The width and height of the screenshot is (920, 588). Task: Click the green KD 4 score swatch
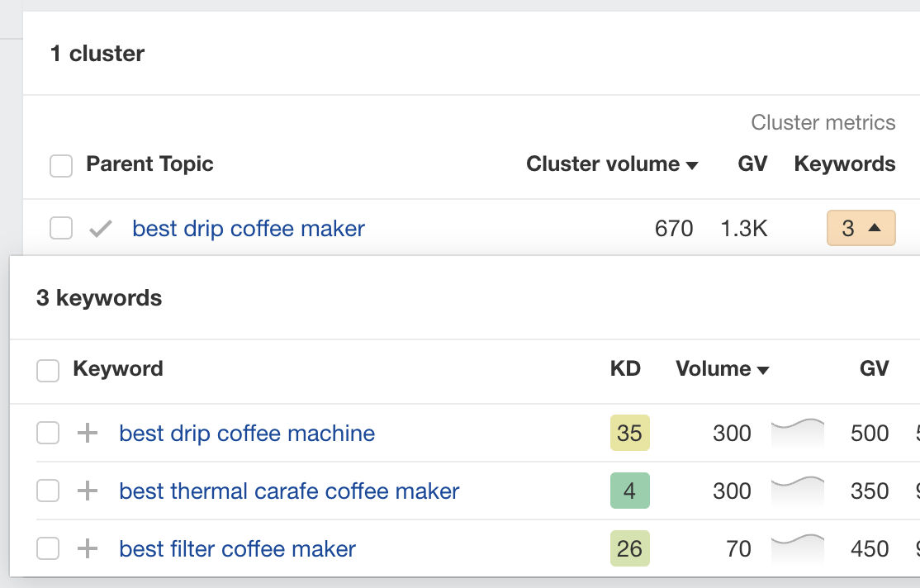pos(629,491)
